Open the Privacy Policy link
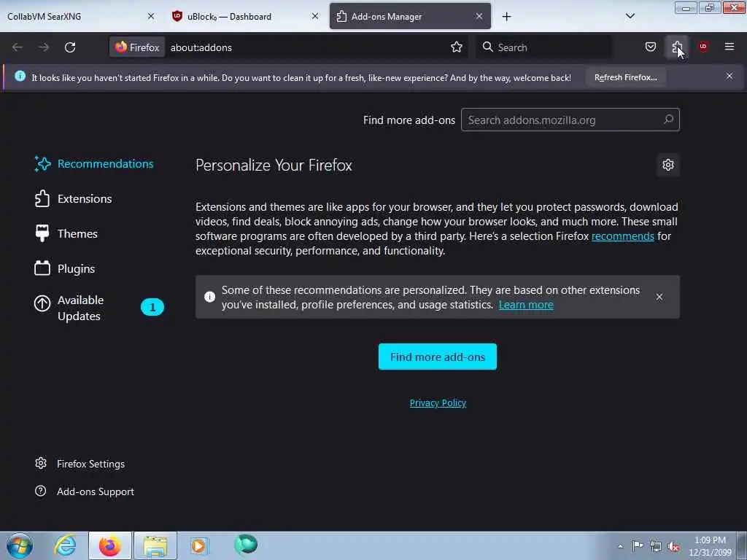The width and height of the screenshot is (747, 560). click(438, 402)
